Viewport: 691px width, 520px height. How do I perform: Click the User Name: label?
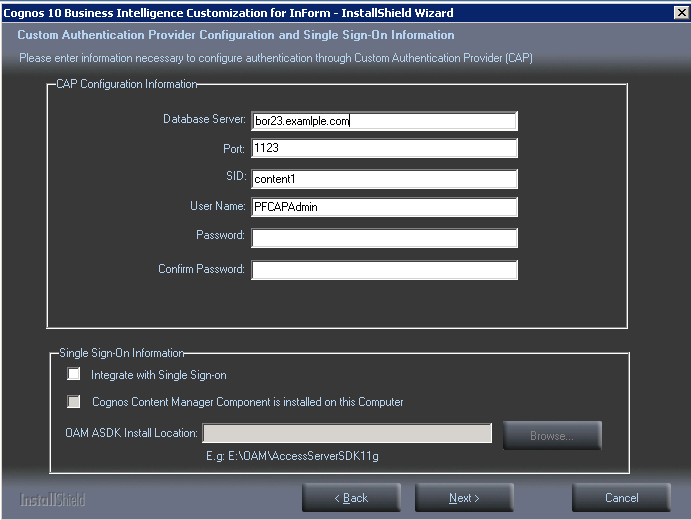pos(218,206)
